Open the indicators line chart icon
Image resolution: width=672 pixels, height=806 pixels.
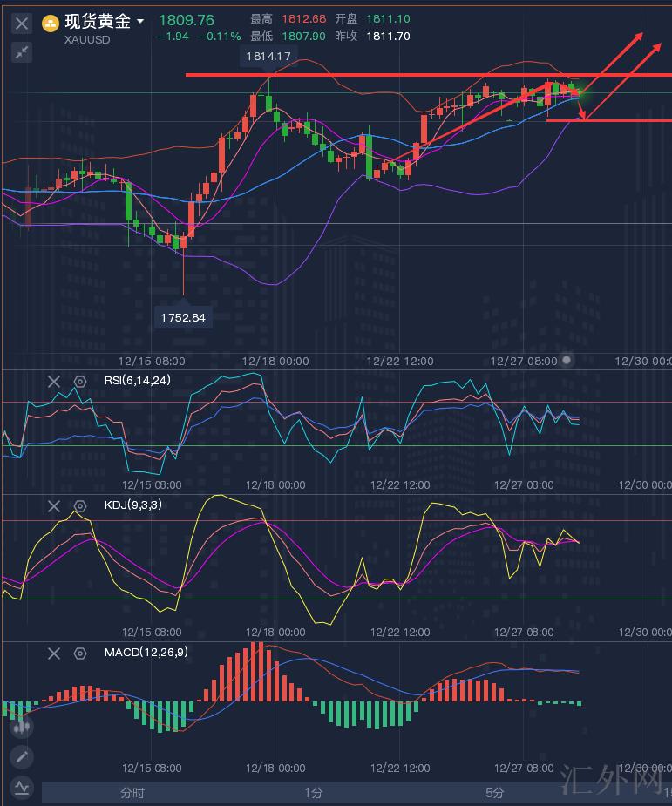22,788
